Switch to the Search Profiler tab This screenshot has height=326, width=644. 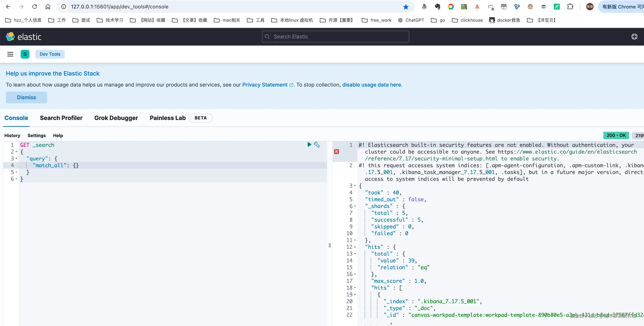[x=61, y=118]
